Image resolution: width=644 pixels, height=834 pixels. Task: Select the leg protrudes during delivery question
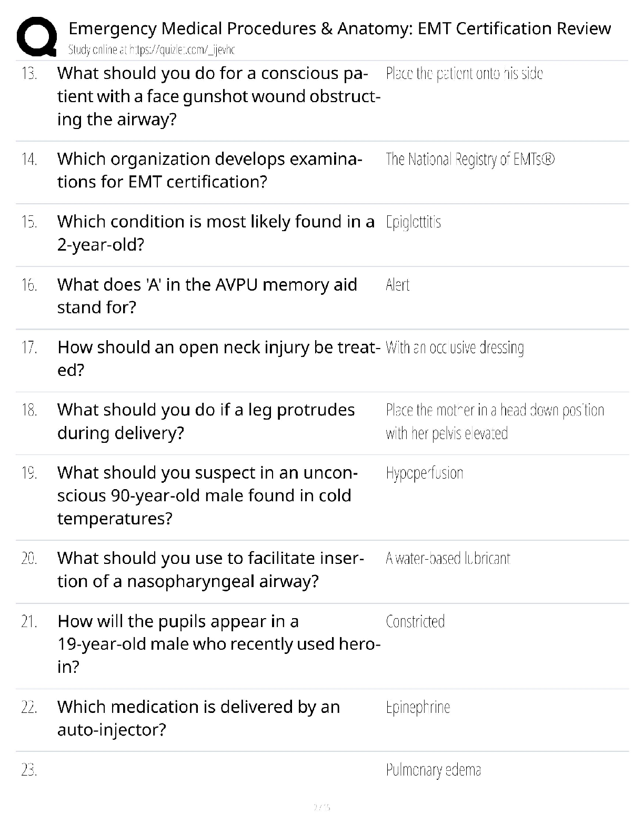[x=206, y=421]
